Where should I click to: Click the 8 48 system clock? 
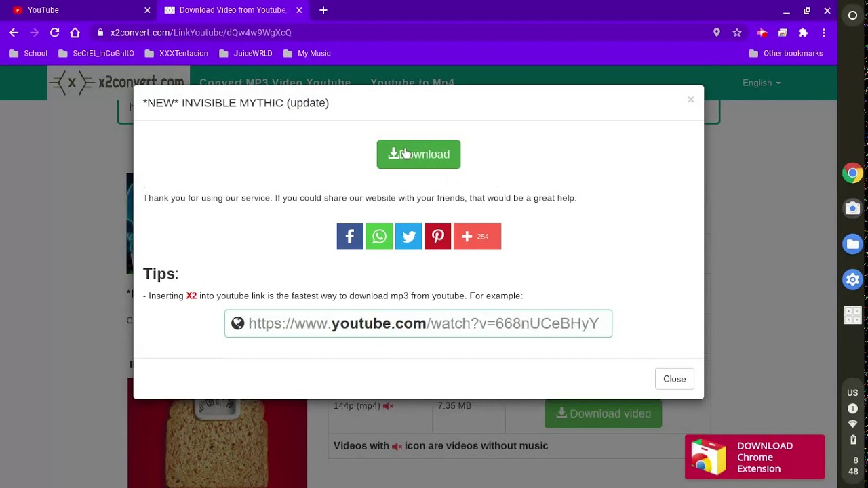pyautogui.click(x=853, y=466)
